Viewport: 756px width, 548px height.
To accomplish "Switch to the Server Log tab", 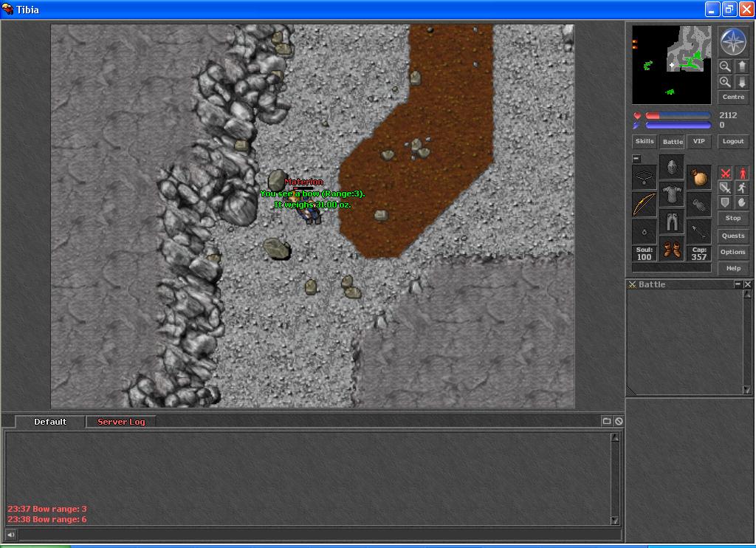I will click(x=121, y=422).
